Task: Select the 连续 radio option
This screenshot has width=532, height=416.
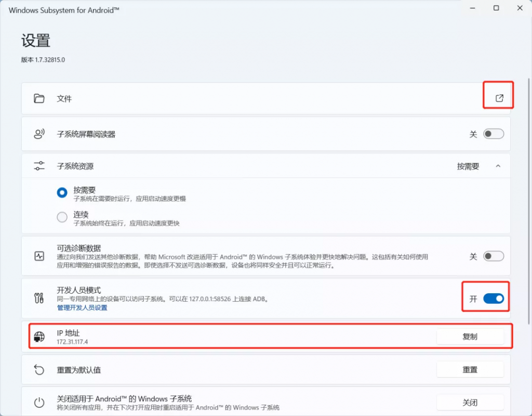Action: click(62, 217)
